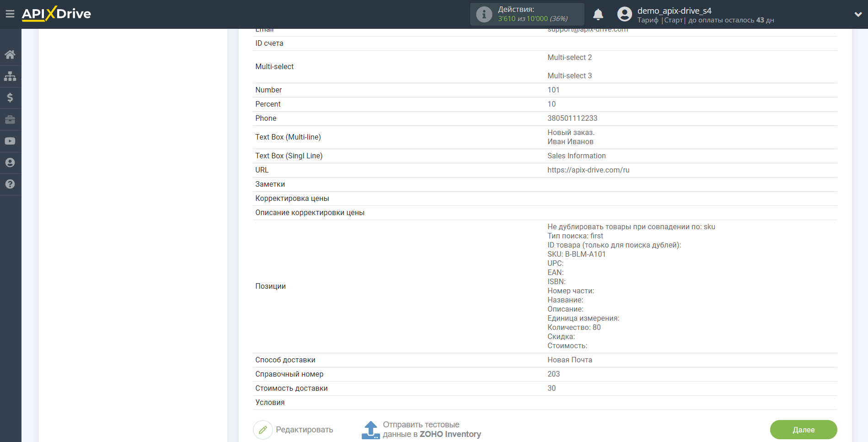Screen dimensions: 868x442
Task: Expand the account dropdown chevron
Action: pyautogui.click(x=858, y=14)
